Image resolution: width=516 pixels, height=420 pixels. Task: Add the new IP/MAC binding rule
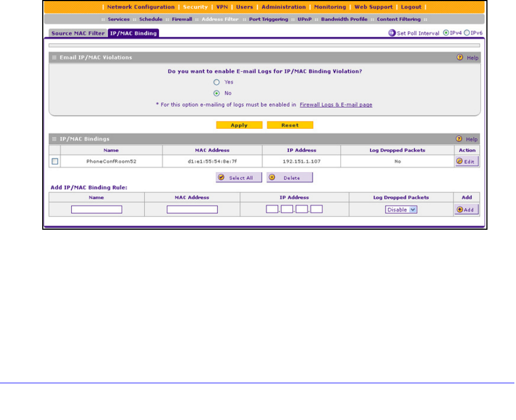(466, 209)
